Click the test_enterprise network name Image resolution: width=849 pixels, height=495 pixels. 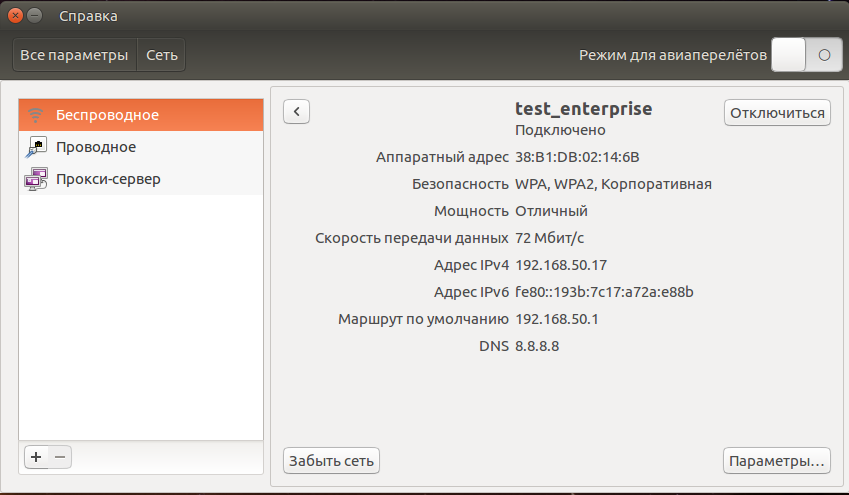pos(583,109)
